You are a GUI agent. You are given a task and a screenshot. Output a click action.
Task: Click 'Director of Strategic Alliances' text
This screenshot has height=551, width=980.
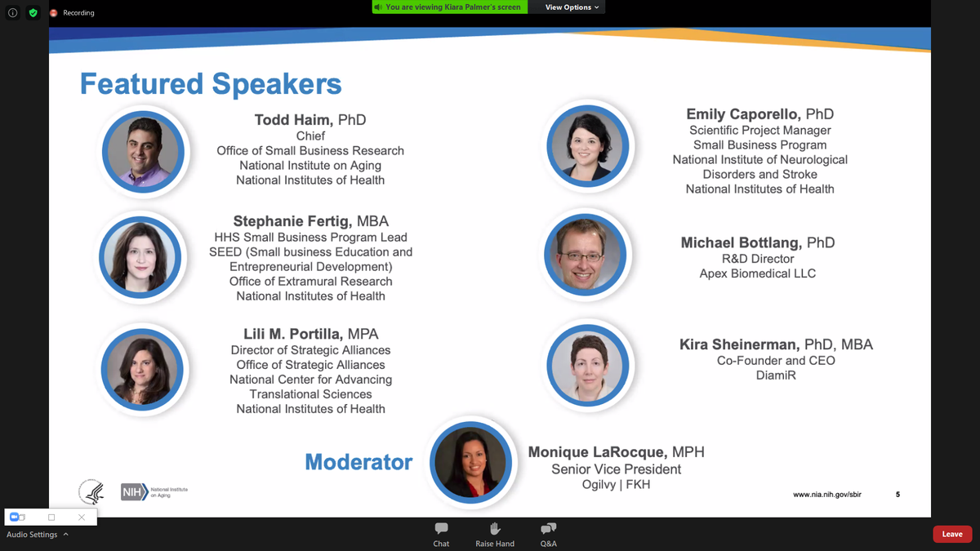(x=310, y=350)
